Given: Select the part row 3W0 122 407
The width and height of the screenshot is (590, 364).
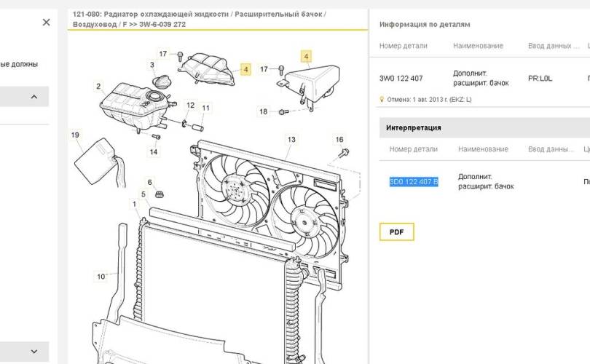Looking at the screenshot, I should (482, 78).
